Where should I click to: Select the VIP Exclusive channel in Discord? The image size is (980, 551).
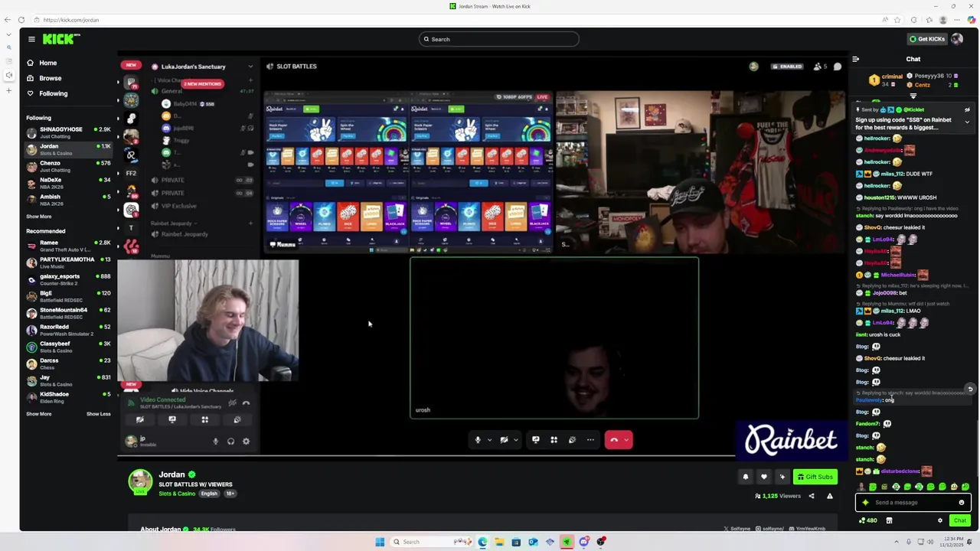tap(178, 206)
